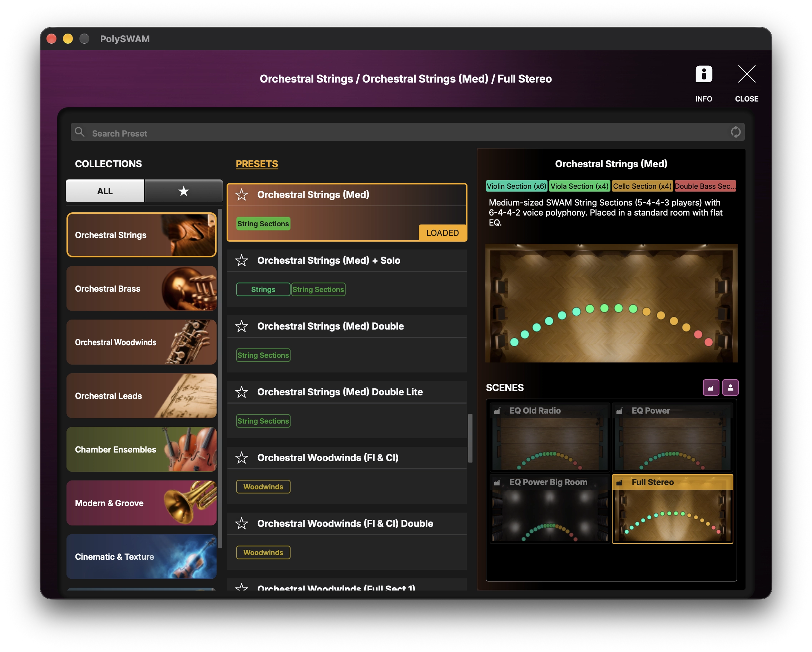Click the collections list scrollbar

pyautogui.click(x=220, y=379)
